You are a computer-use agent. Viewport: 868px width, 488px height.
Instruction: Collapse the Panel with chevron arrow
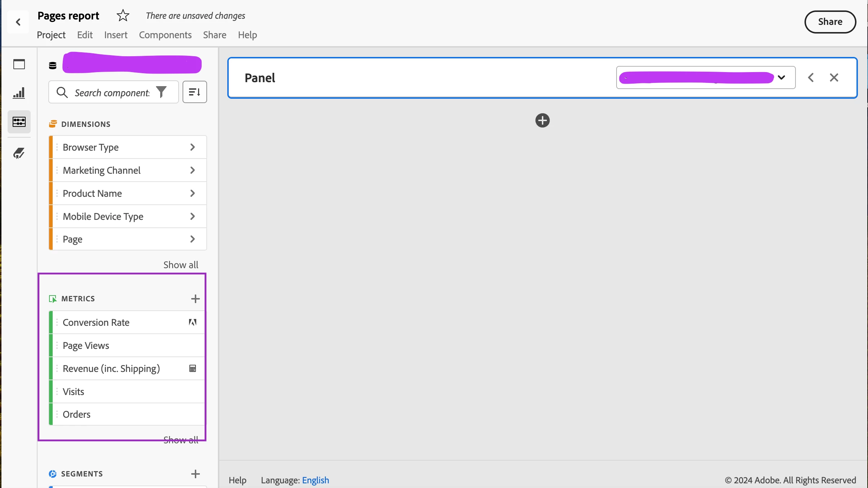(x=811, y=77)
